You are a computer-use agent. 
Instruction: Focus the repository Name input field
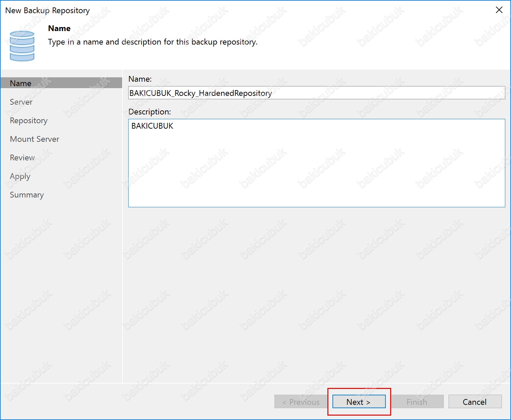tap(317, 93)
